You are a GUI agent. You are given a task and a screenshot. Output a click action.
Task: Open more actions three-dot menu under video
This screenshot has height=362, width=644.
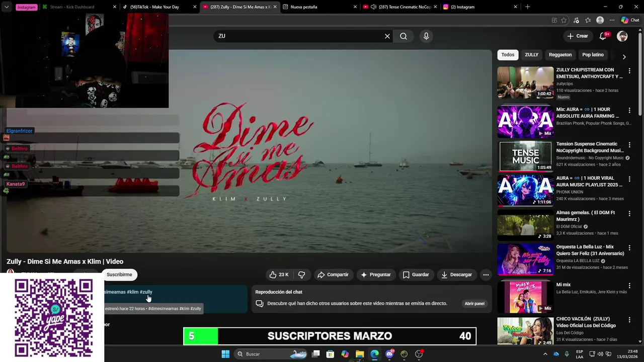486,275
